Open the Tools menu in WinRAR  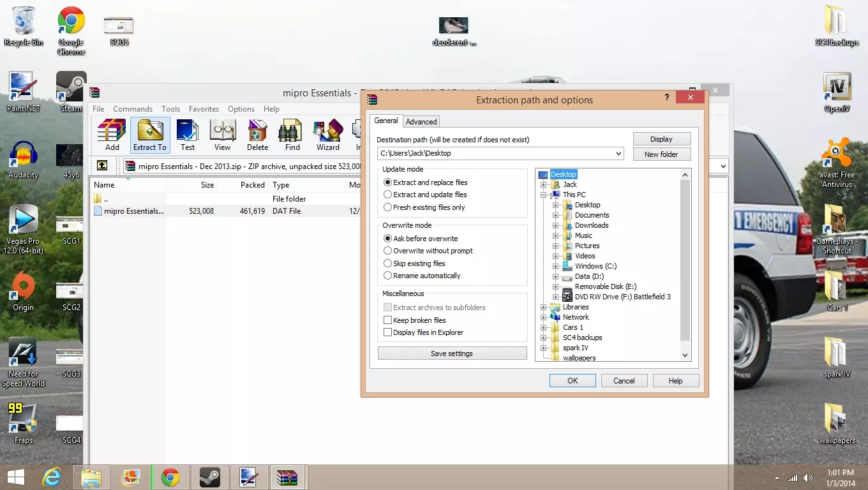click(x=170, y=109)
